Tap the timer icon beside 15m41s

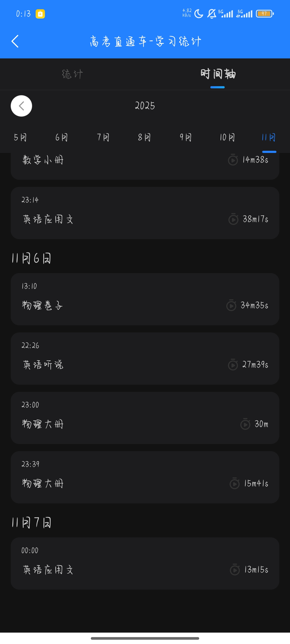(234, 483)
